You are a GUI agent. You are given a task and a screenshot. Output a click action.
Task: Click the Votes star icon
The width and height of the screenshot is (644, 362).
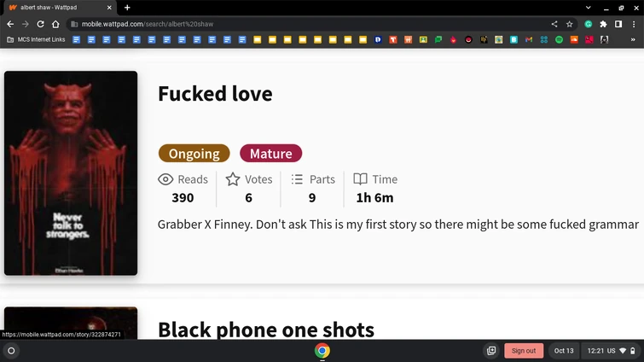pos(233,179)
